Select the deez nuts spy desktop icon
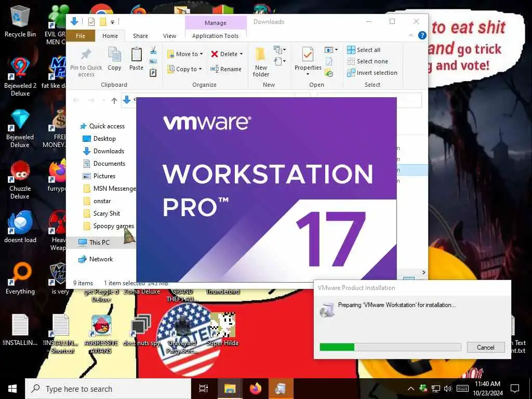 coord(141,330)
